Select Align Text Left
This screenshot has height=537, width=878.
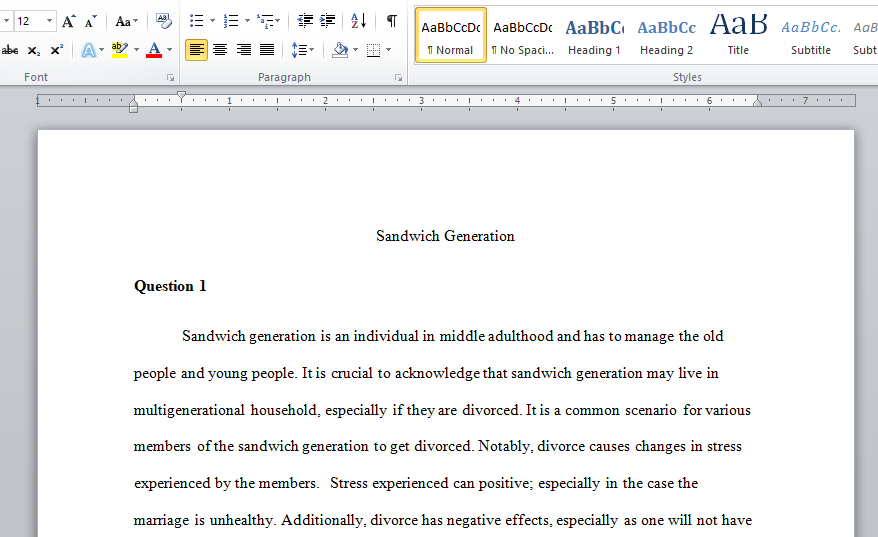click(x=196, y=50)
